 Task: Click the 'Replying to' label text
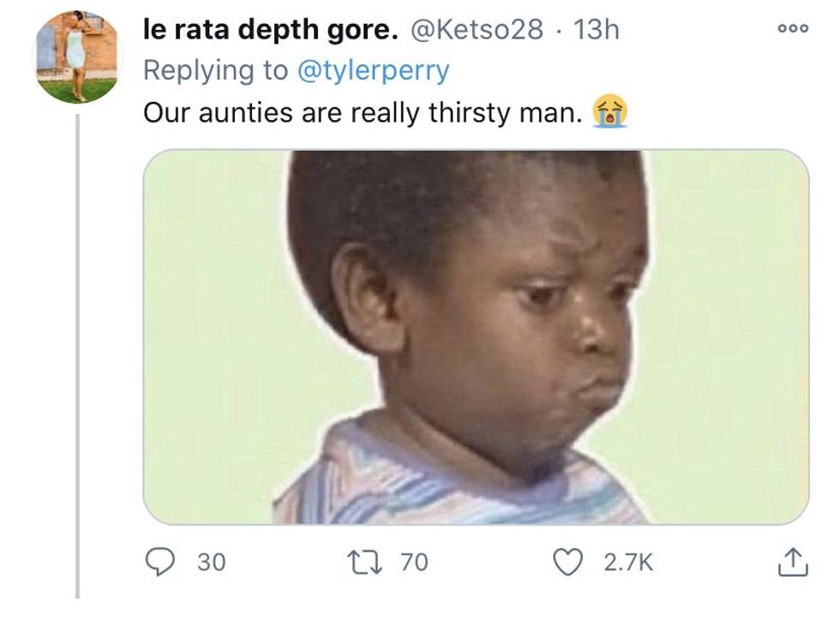(x=215, y=70)
